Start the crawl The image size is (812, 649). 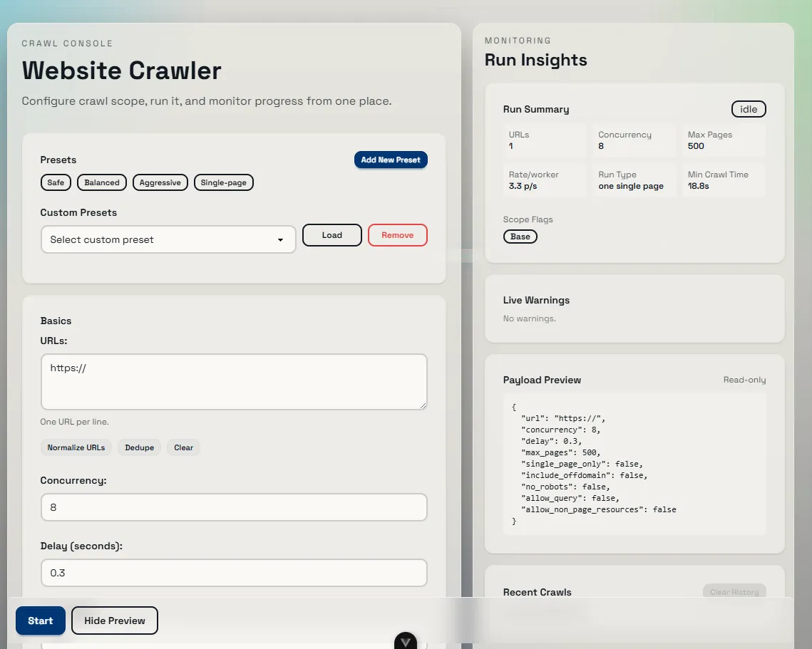(41, 621)
